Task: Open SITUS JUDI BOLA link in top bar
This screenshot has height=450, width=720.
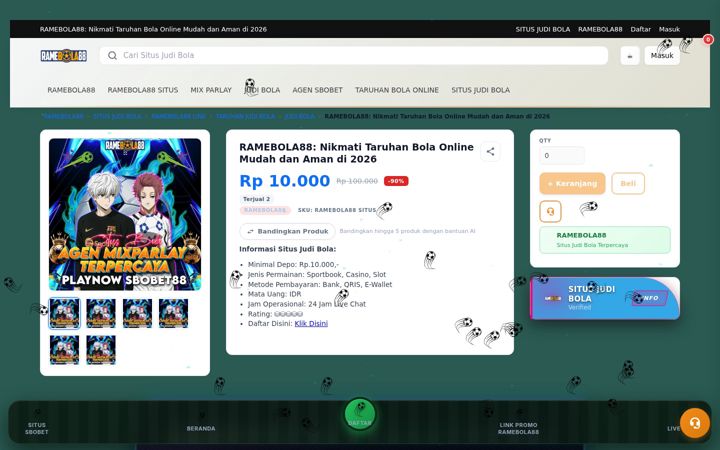Action: tap(542, 29)
